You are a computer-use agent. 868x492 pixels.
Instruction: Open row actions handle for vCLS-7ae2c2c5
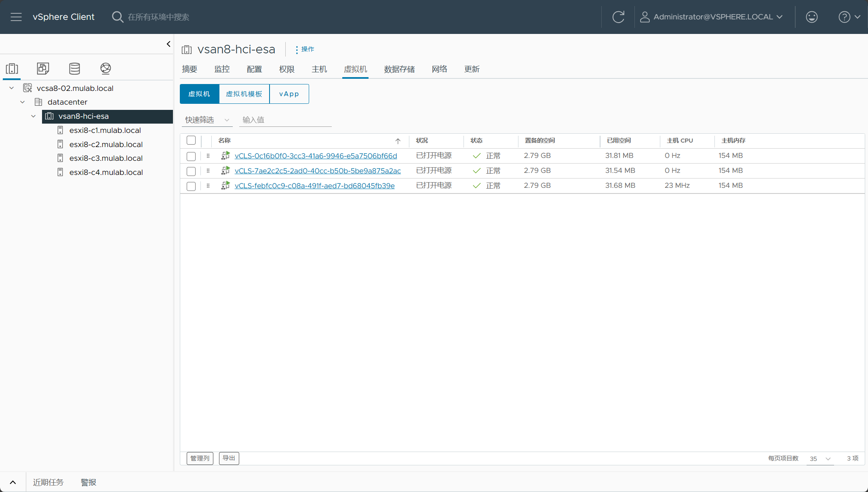tap(208, 171)
